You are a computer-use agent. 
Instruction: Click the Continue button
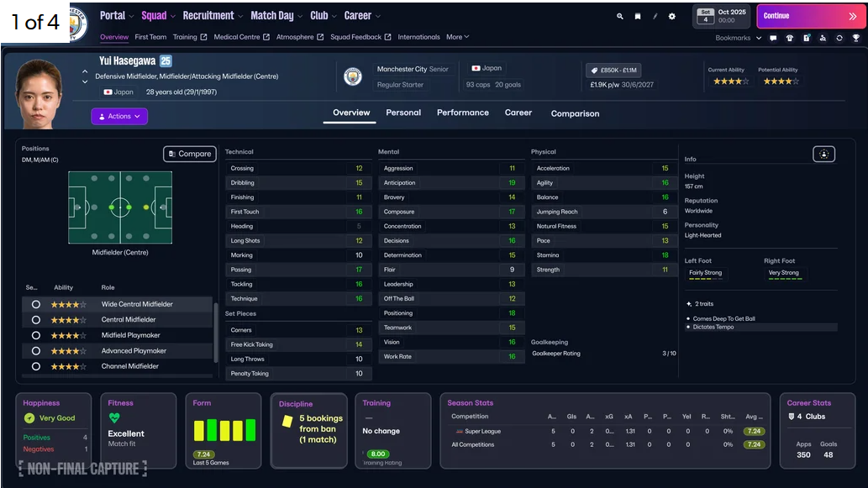pos(809,16)
